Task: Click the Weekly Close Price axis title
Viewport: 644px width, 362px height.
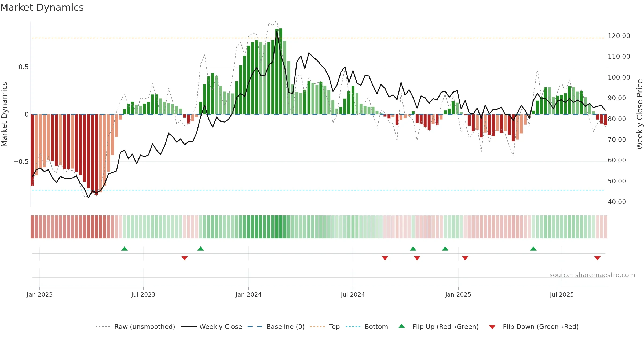Action: [x=640, y=114]
